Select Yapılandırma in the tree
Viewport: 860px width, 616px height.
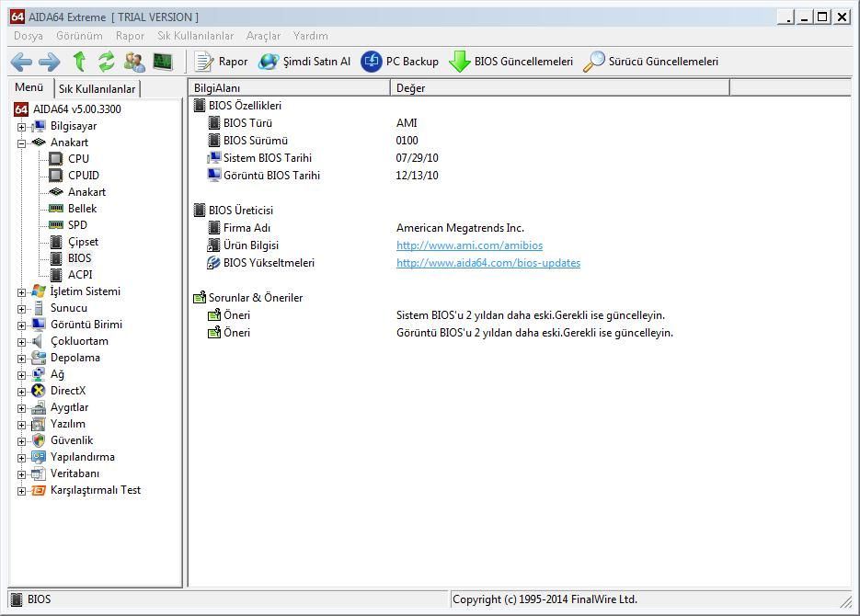point(82,457)
